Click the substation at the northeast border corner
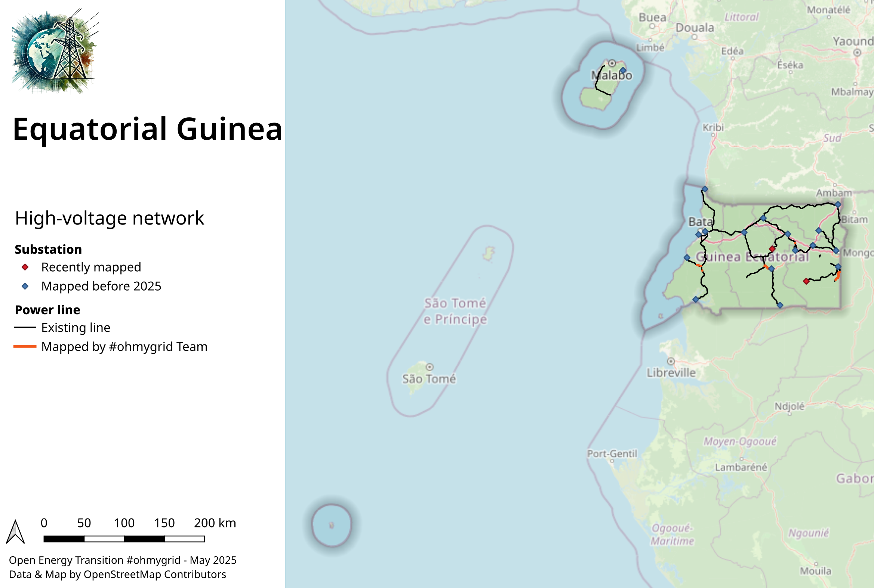Image resolution: width=874 pixels, height=588 pixels. [838, 204]
